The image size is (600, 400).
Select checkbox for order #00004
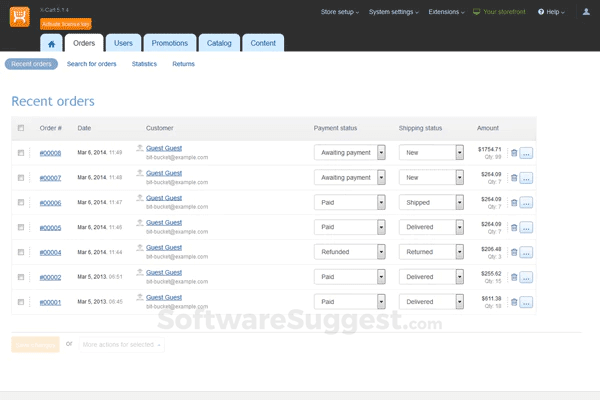pos(21,252)
